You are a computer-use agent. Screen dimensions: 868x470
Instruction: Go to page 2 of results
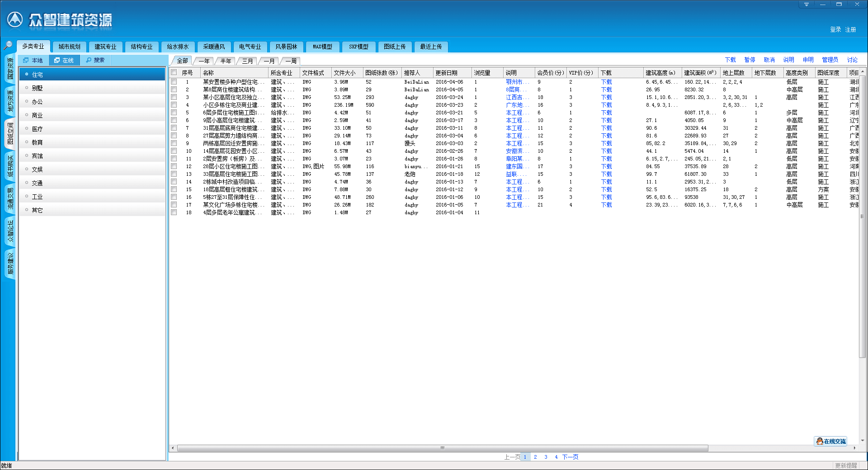point(535,457)
